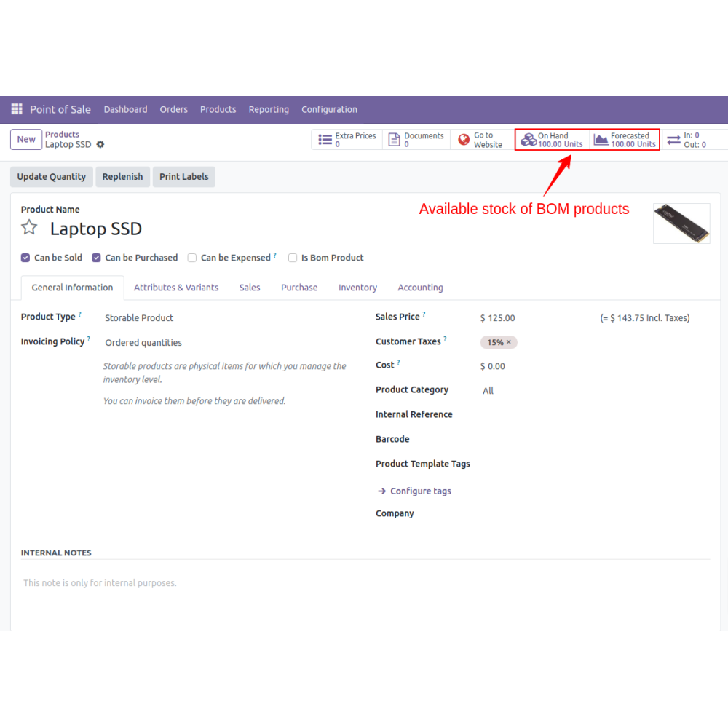This screenshot has height=728, width=728.
Task: Switch to the Sales tab
Action: (x=250, y=288)
